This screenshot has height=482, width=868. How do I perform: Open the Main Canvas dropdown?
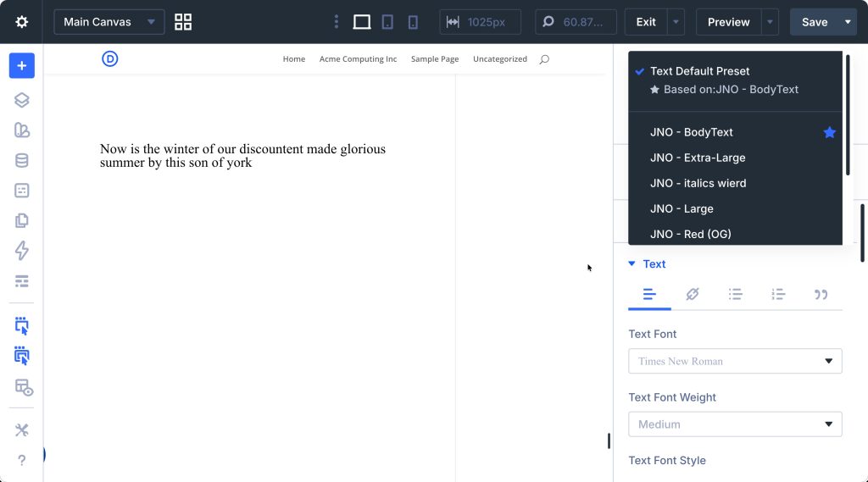click(x=108, y=22)
